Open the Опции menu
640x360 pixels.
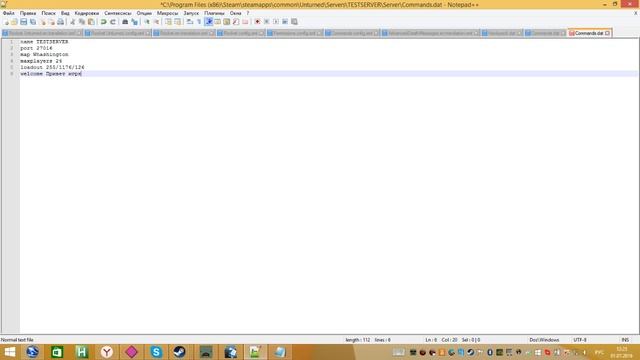coord(144,13)
